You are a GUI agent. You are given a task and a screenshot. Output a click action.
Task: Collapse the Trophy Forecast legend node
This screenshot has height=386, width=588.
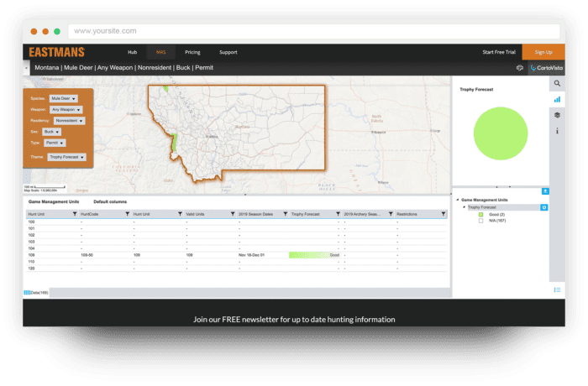[x=464, y=207]
